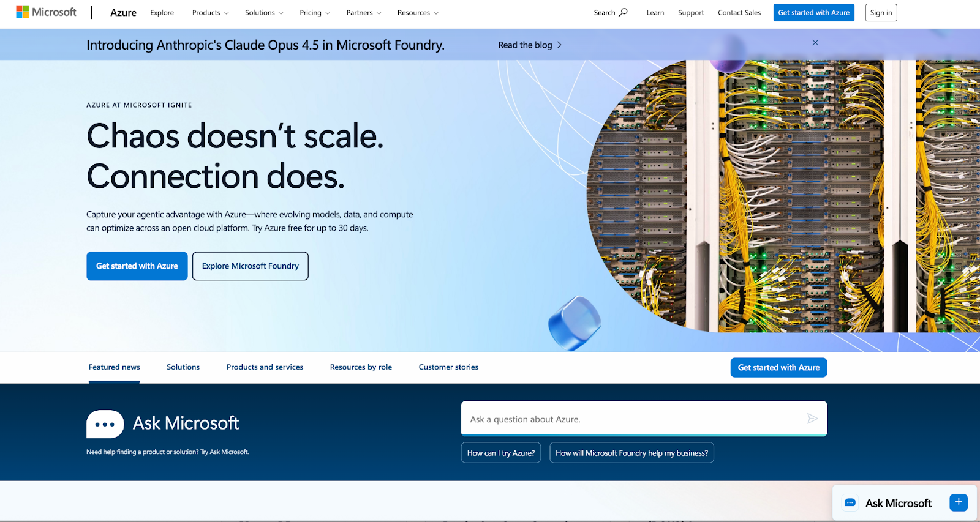The image size is (980, 522).
Task: Open the Partners dropdown menu
Action: (364, 13)
